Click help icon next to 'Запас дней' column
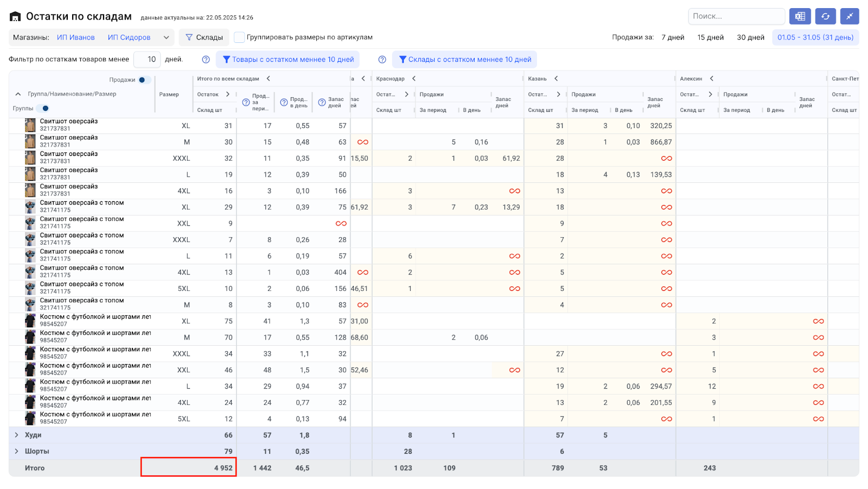The image size is (868, 489). click(x=322, y=102)
